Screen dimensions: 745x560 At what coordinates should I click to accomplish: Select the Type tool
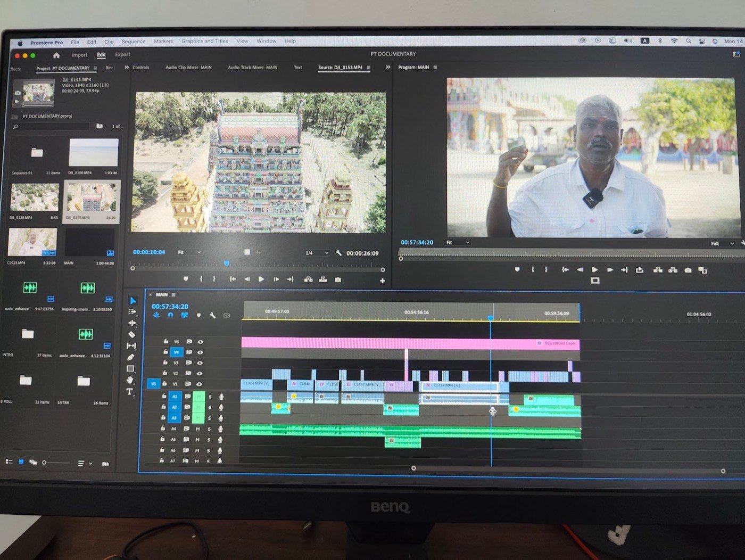(x=129, y=392)
